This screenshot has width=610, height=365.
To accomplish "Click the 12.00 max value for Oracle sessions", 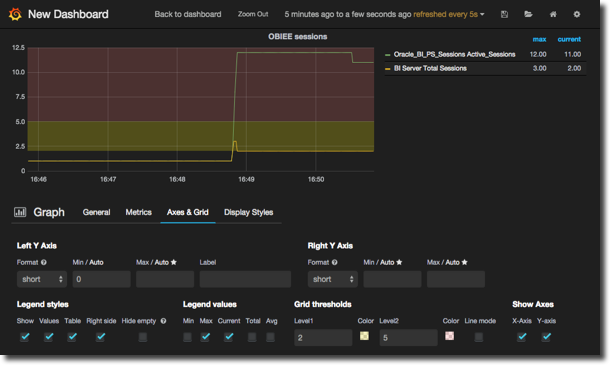I will (538, 54).
